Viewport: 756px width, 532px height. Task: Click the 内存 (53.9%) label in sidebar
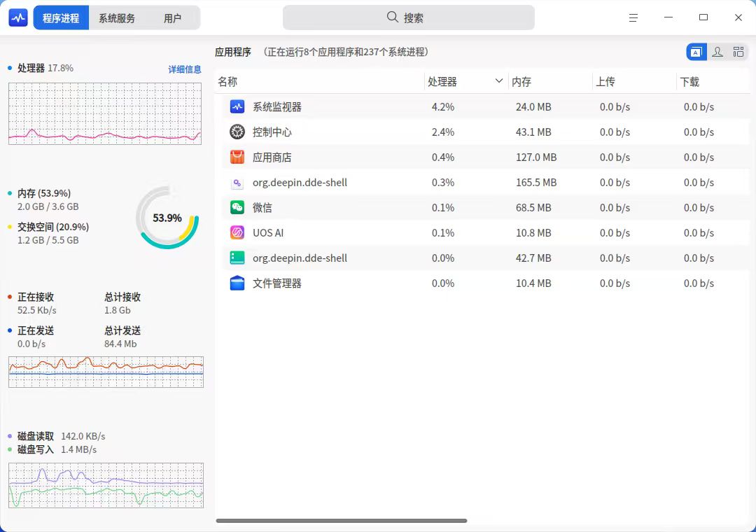(x=44, y=193)
